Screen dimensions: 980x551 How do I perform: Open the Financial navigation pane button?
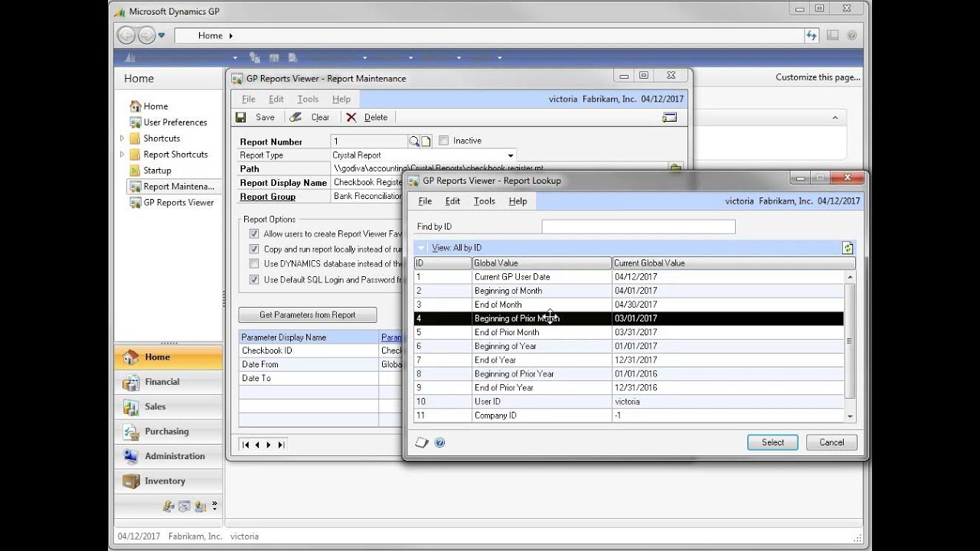(x=168, y=382)
